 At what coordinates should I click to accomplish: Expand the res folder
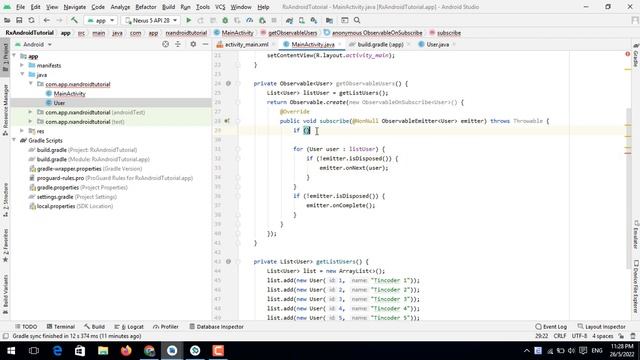click(22, 131)
